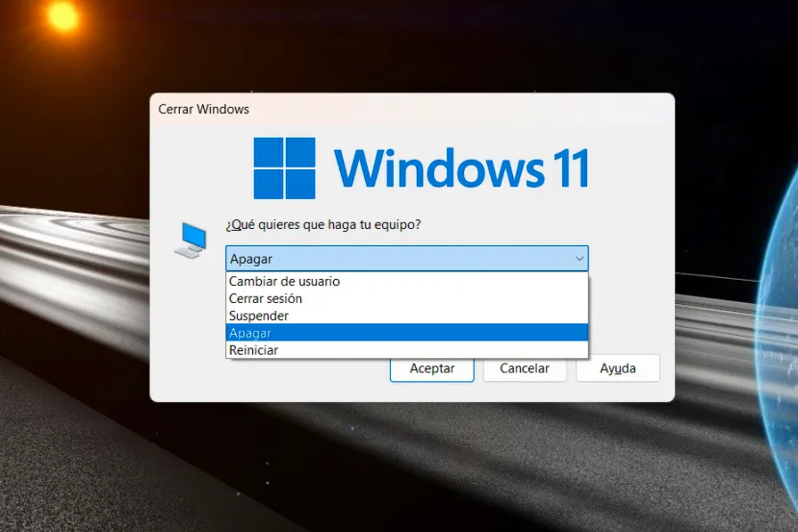Click the "Cerrar Windows" title text
This screenshot has width=798, height=532.
pos(203,110)
